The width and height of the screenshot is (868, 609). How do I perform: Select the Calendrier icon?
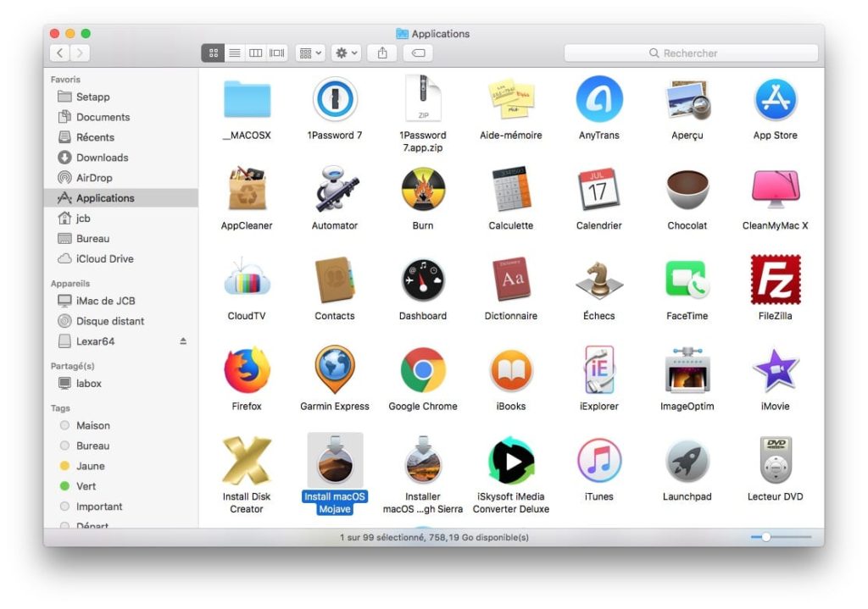pos(599,189)
